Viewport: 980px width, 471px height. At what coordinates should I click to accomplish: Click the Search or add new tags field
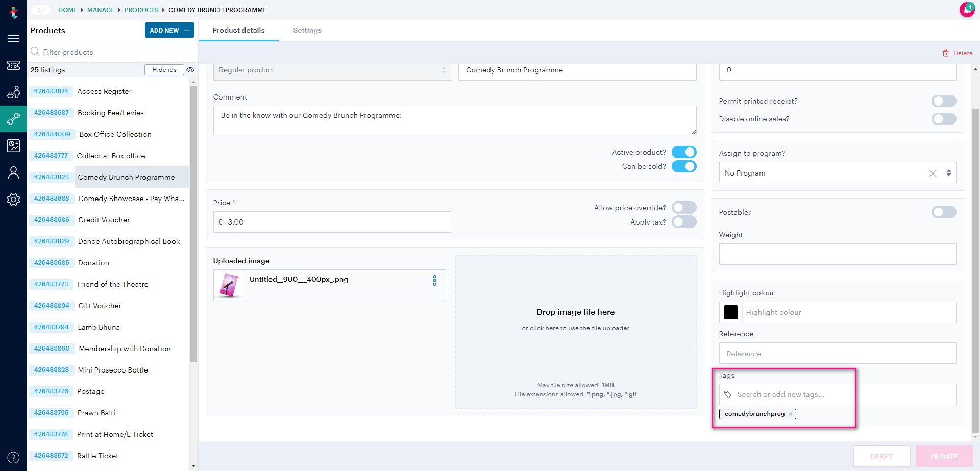point(838,394)
